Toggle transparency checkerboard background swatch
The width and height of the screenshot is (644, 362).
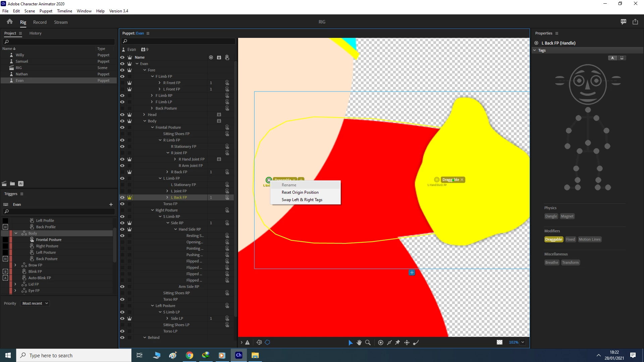click(x=499, y=342)
